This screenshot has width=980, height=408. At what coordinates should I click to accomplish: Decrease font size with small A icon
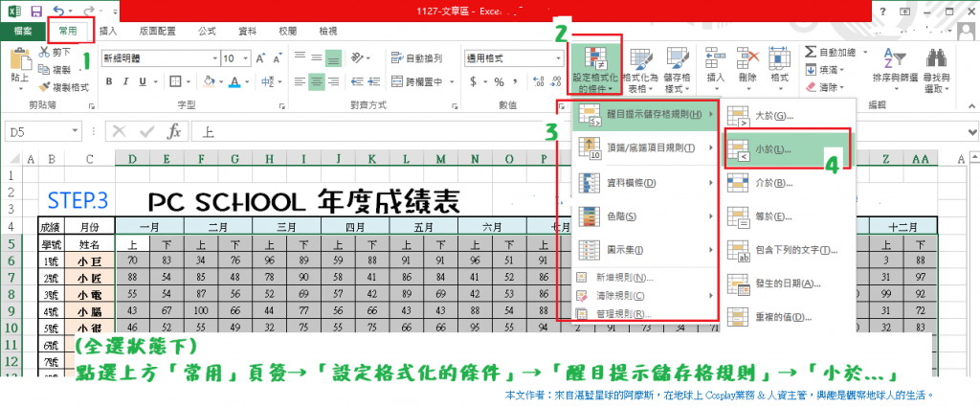point(278,58)
